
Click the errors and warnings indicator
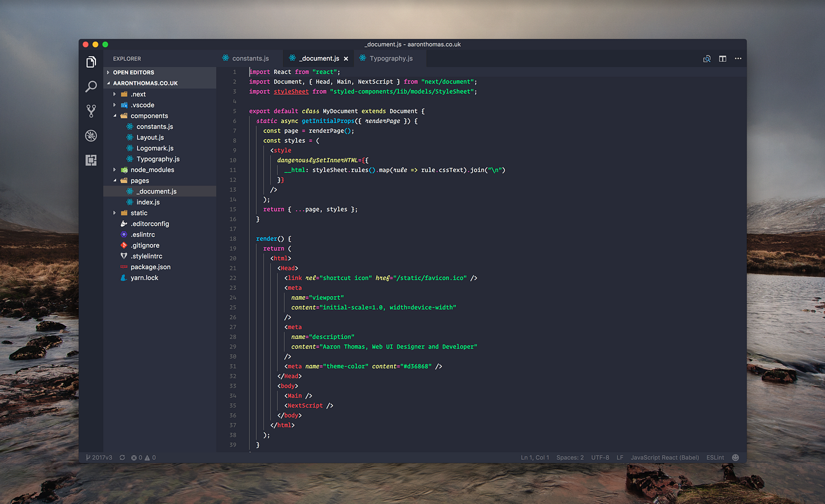(140, 457)
